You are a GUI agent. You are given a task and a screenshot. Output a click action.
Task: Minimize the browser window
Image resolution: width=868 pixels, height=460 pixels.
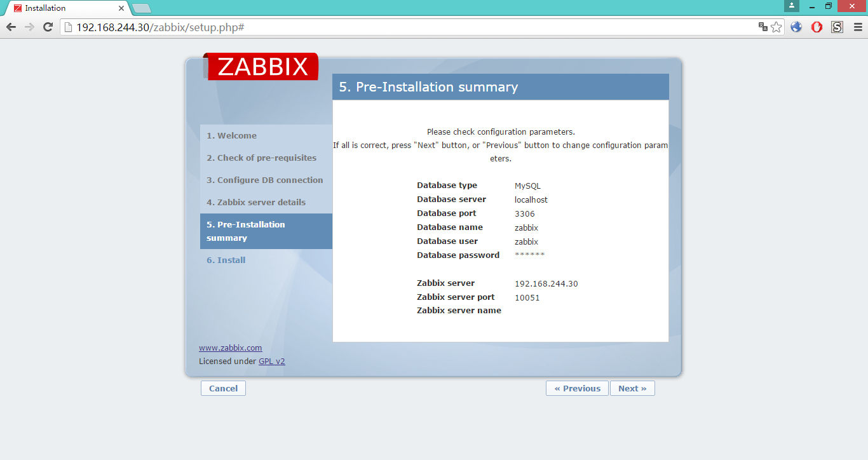pyautogui.click(x=811, y=6)
